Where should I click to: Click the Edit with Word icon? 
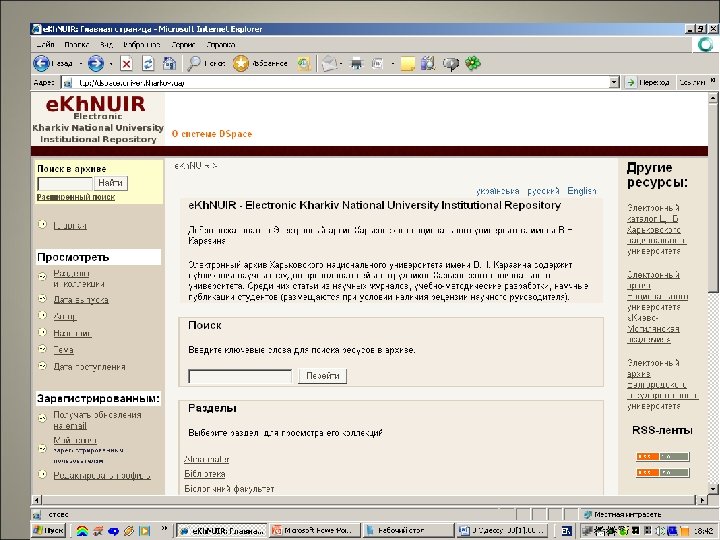coord(377,63)
